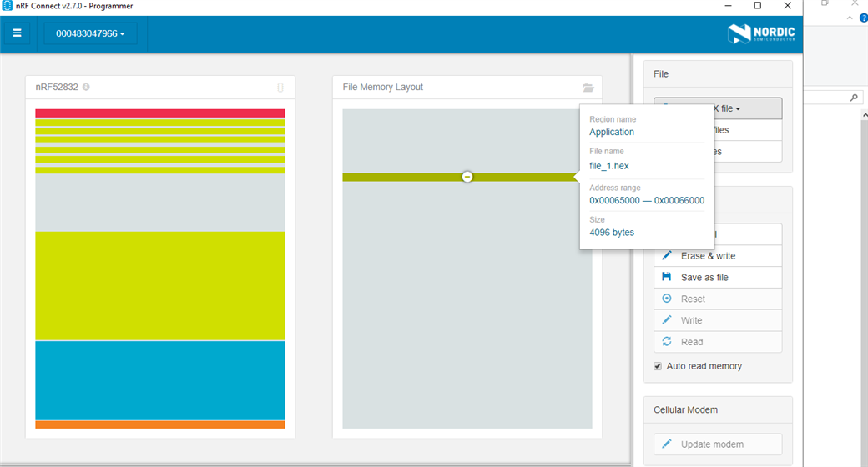Click the nRF Connect app title icon

coord(8,6)
